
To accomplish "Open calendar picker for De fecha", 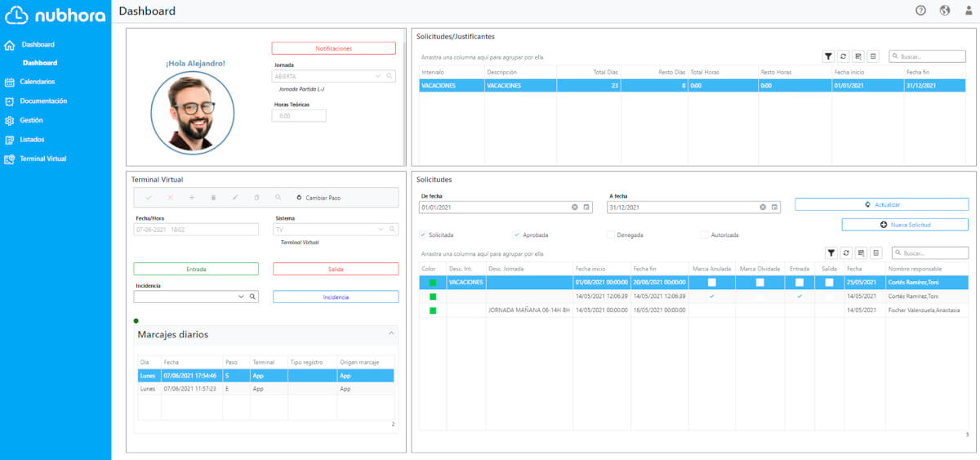I will [586, 208].
